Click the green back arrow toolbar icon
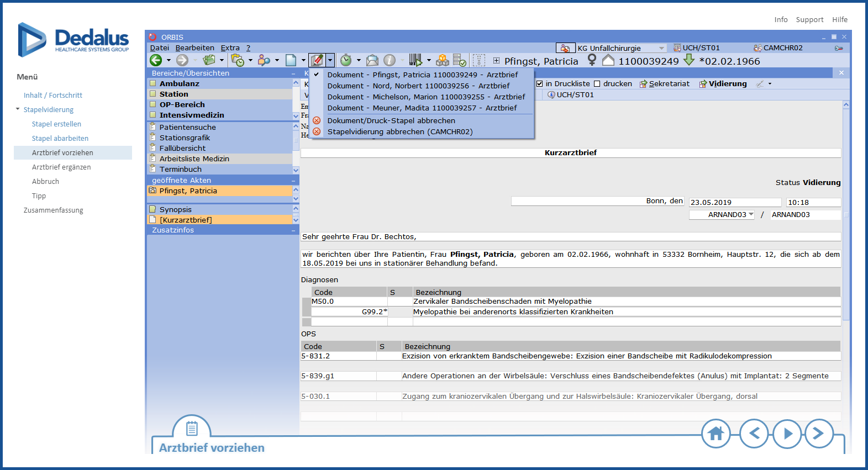 point(156,60)
